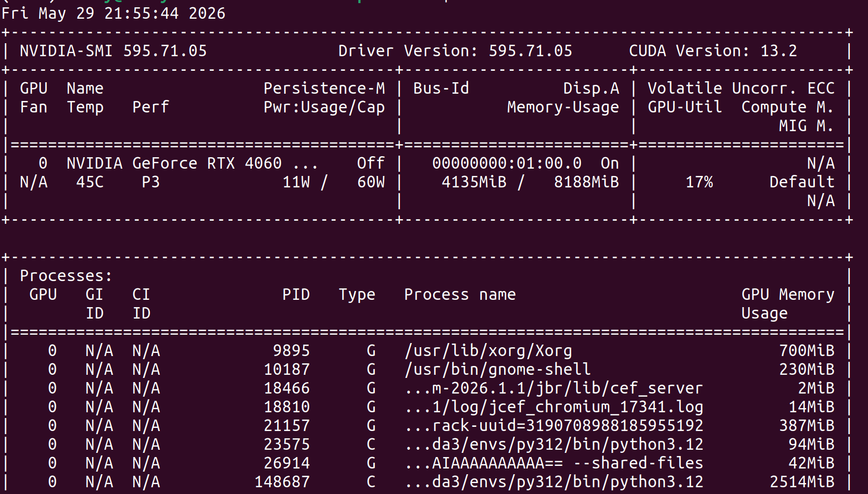Click the GPU utilization value 17%
Viewport: 868px width, 494px height.
click(x=699, y=182)
